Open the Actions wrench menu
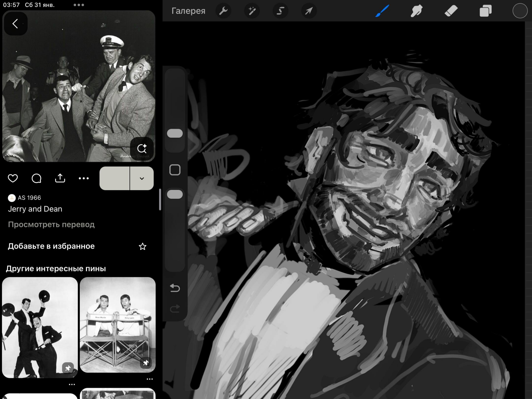This screenshot has width=532, height=399. coord(223,11)
